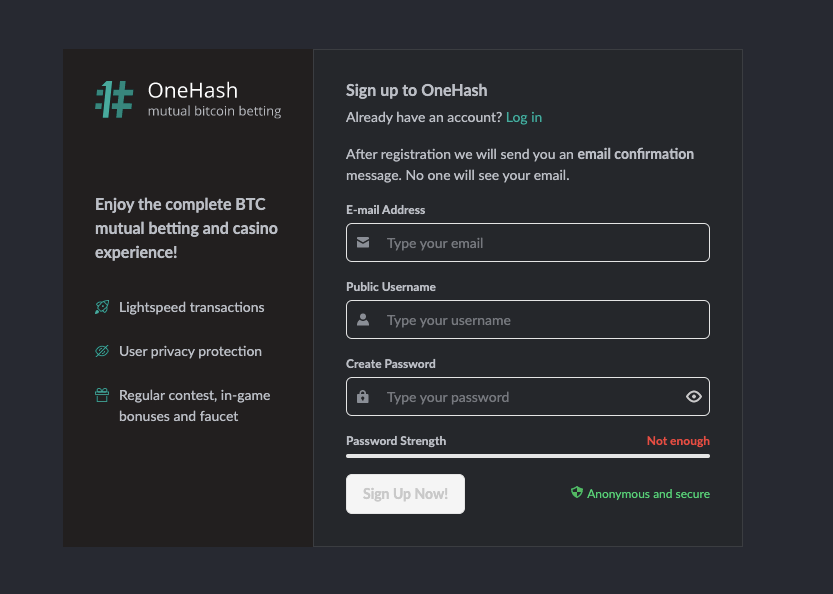Click the rocket icon beside Lightspeed transactions
The image size is (833, 594).
tap(102, 307)
